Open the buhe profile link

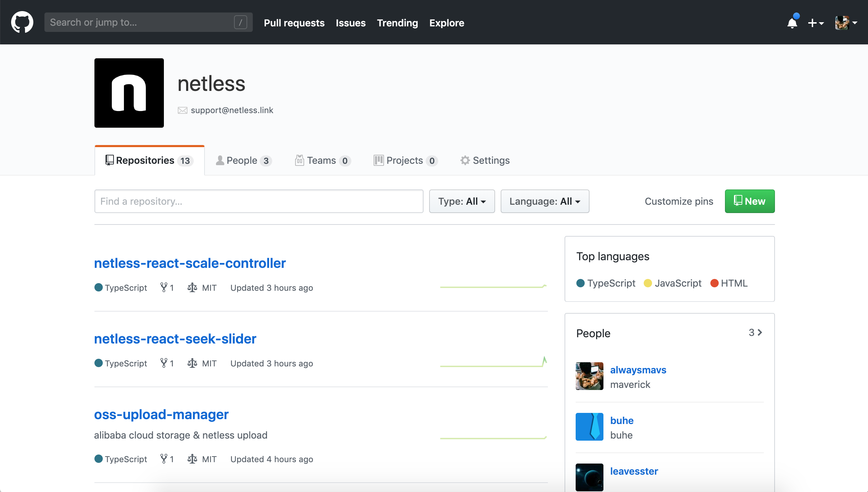[622, 421]
